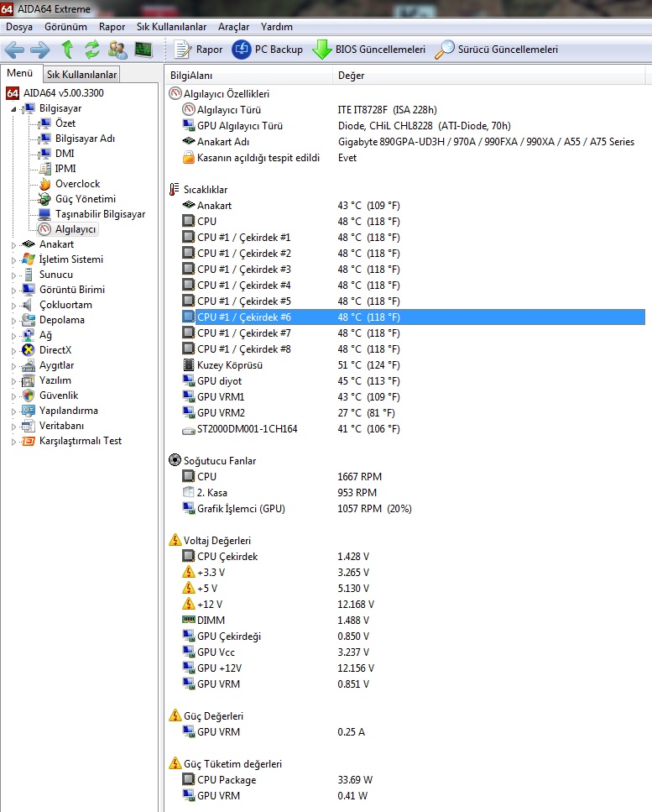The height and width of the screenshot is (812, 652).
Task: Open the Görünüm menu
Action: click(x=65, y=27)
